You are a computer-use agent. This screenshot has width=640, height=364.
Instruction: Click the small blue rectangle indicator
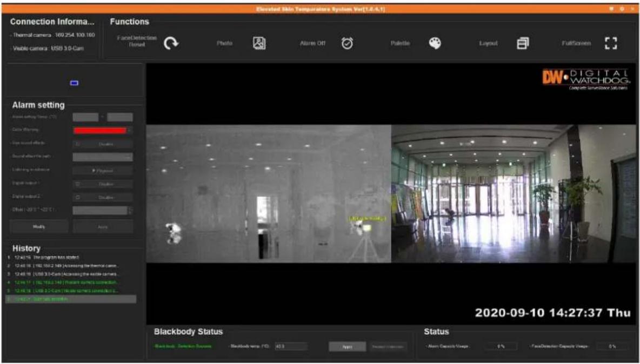[74, 83]
